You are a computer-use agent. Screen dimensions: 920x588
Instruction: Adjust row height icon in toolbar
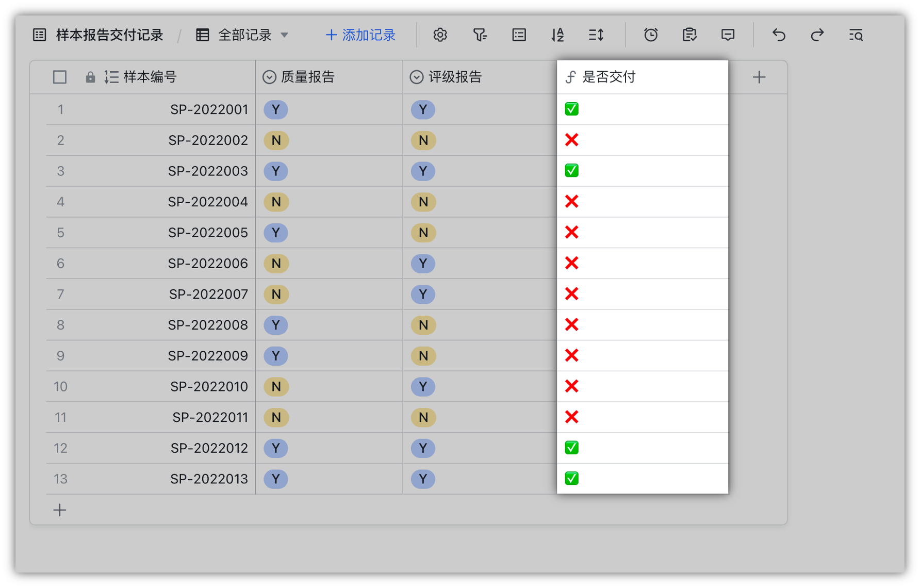[596, 35]
